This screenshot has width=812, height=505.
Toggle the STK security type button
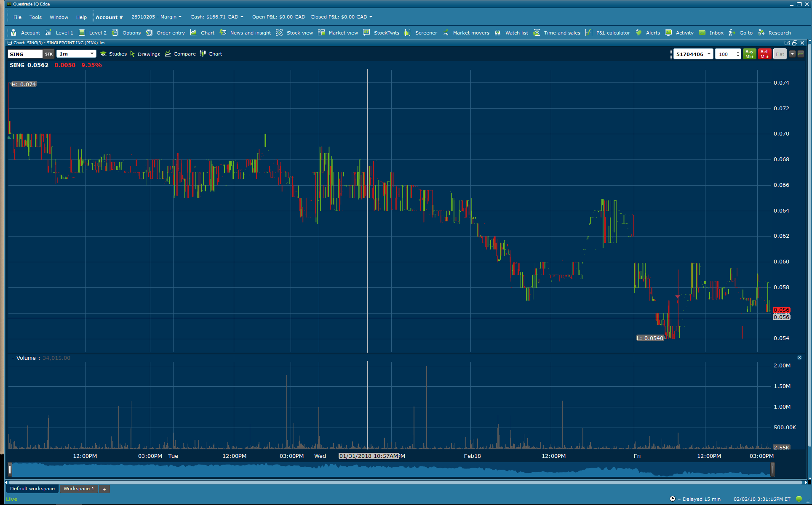[49, 54]
